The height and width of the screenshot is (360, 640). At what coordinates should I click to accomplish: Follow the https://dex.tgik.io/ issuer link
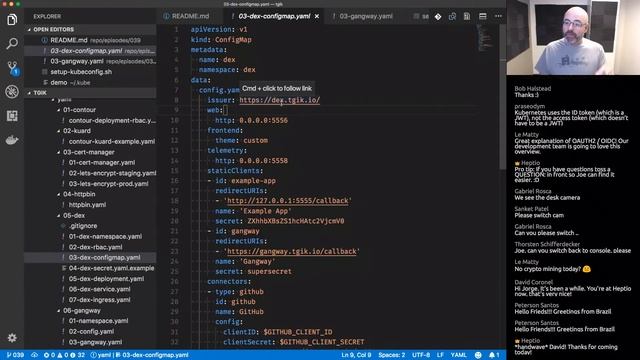[280, 100]
